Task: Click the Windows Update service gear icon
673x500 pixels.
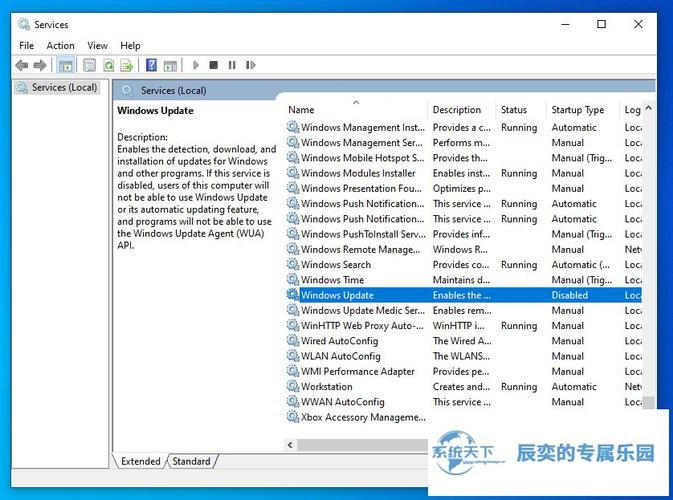Action: point(293,295)
